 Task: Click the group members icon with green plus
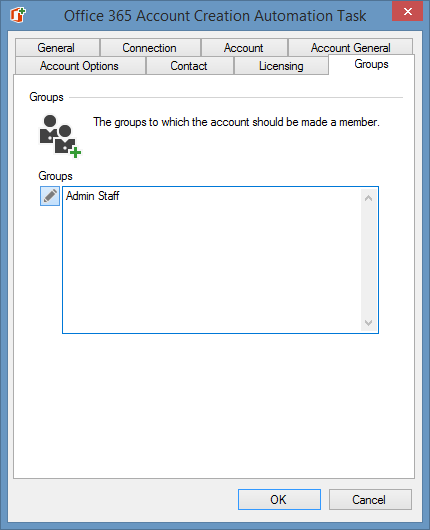60,136
